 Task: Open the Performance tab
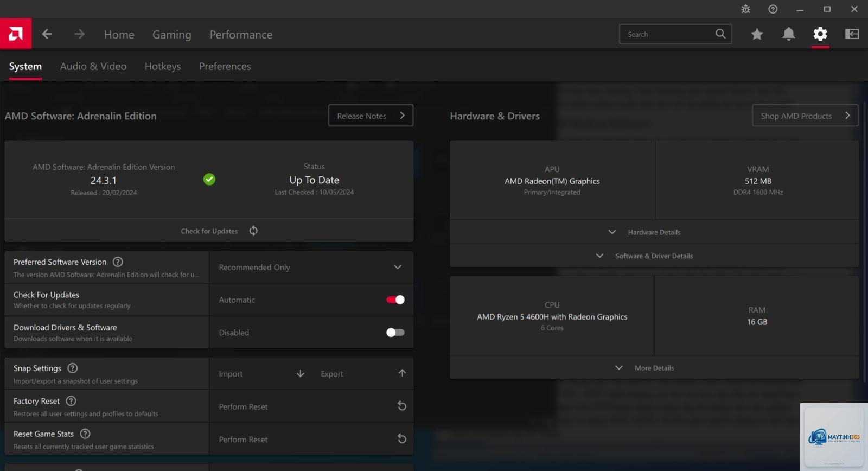pyautogui.click(x=241, y=34)
